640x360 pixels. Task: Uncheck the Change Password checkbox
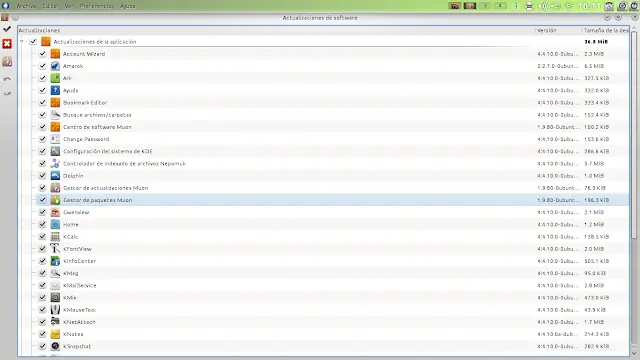(x=42, y=139)
